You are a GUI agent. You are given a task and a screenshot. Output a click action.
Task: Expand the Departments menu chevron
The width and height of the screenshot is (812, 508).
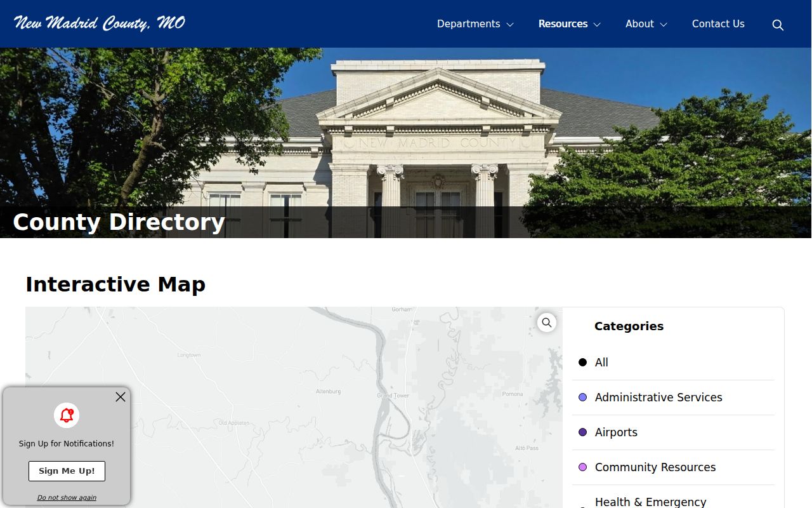click(510, 25)
